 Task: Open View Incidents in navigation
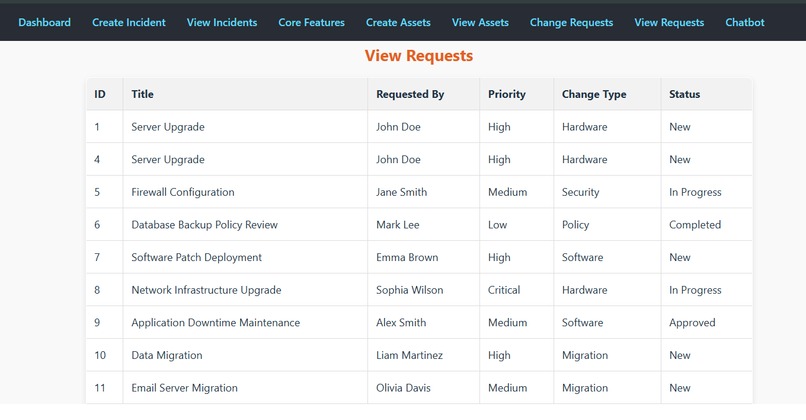tap(222, 23)
